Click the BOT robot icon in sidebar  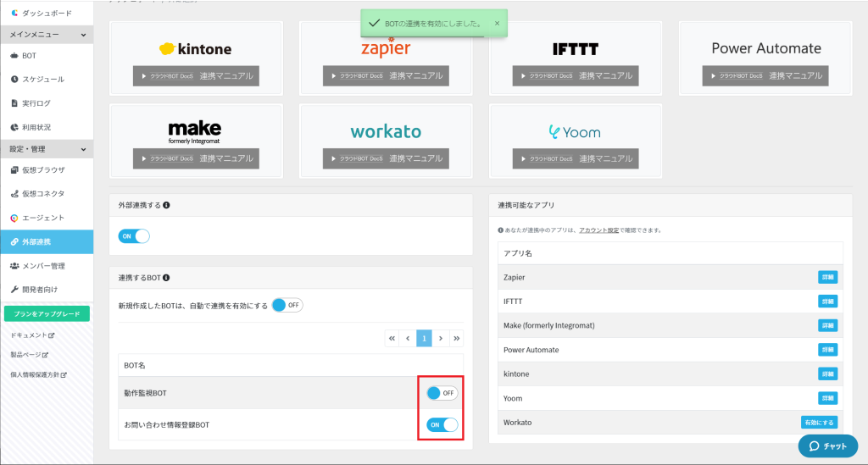point(14,55)
